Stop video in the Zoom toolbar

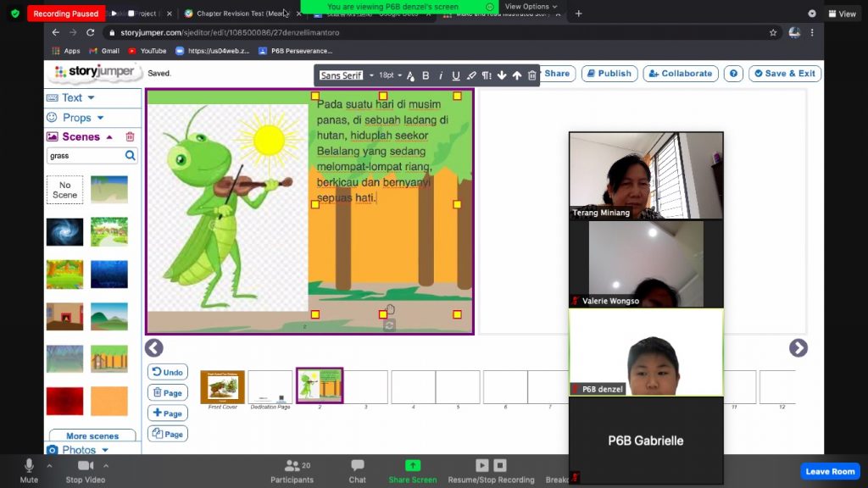(x=85, y=470)
